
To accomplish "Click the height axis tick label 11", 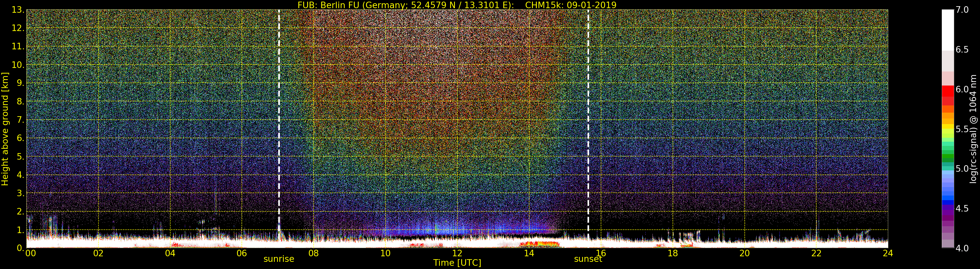I will [x=18, y=46].
